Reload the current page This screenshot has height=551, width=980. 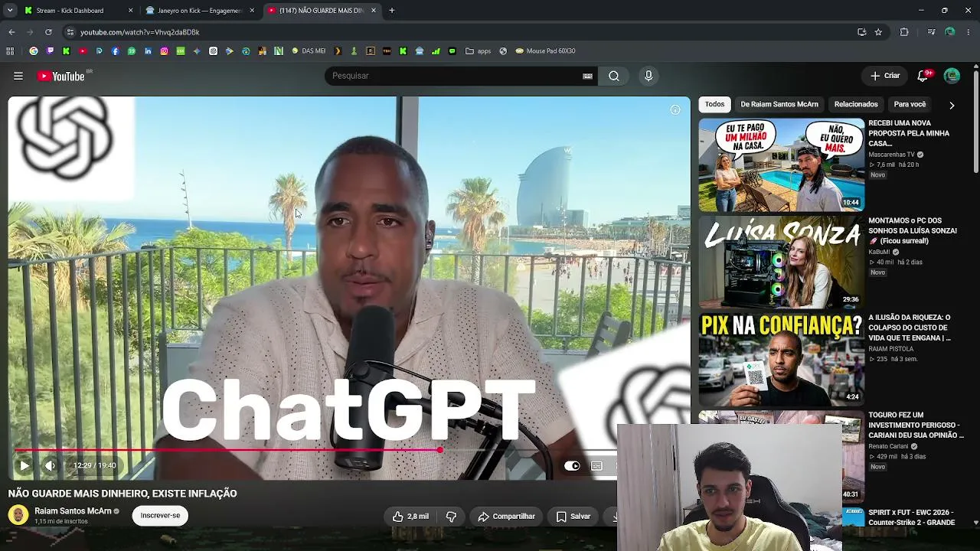(48, 32)
